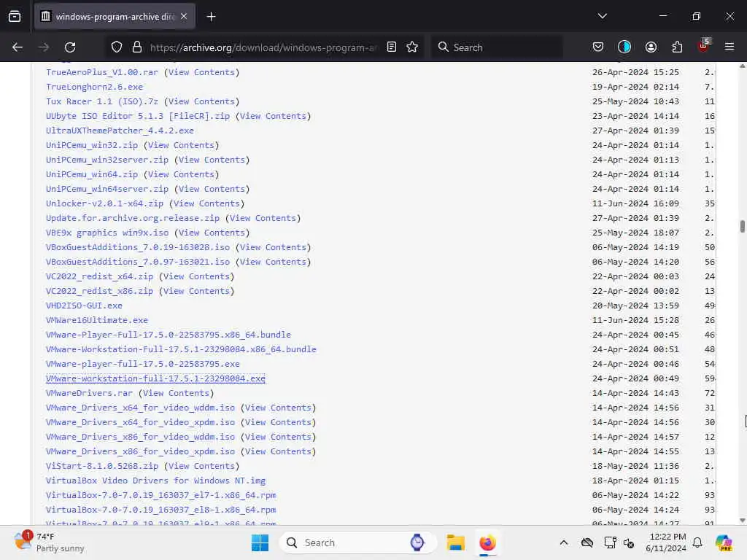Image resolution: width=747 pixels, height=560 pixels.
Task: Focus the archive.org URL address bar
Action: click(x=263, y=47)
